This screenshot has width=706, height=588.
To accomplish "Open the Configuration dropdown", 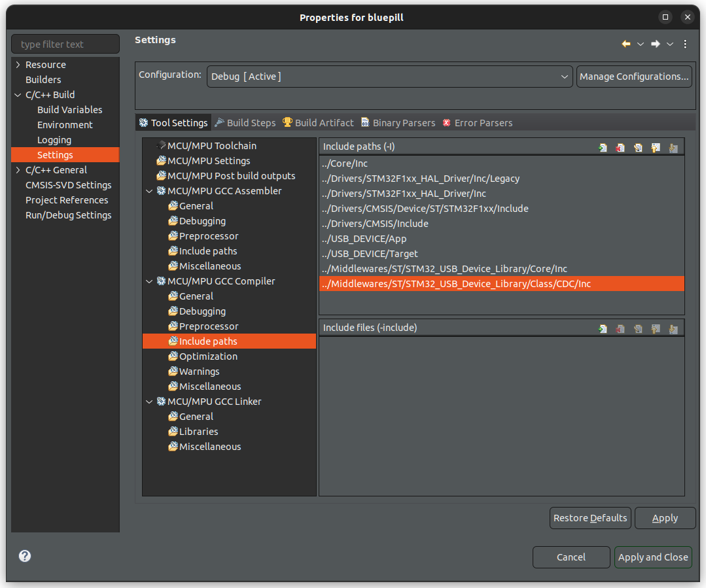I will click(x=389, y=77).
